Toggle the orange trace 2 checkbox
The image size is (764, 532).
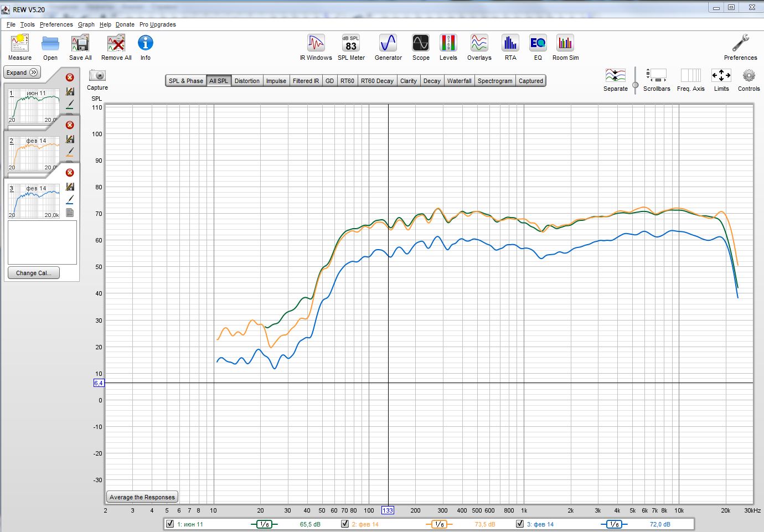pyautogui.click(x=345, y=524)
